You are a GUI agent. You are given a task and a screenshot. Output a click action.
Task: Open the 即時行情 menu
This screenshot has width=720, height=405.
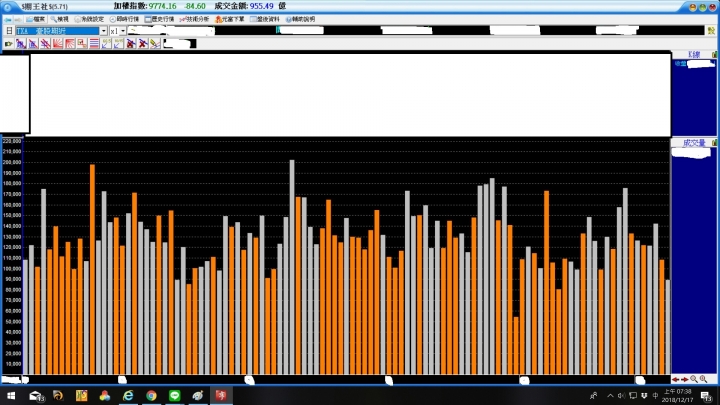tap(124, 19)
